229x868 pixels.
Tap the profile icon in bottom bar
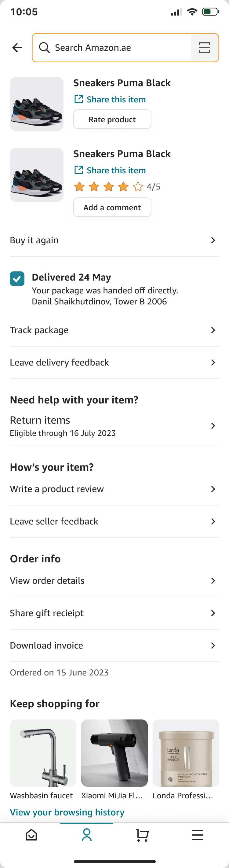(x=87, y=835)
